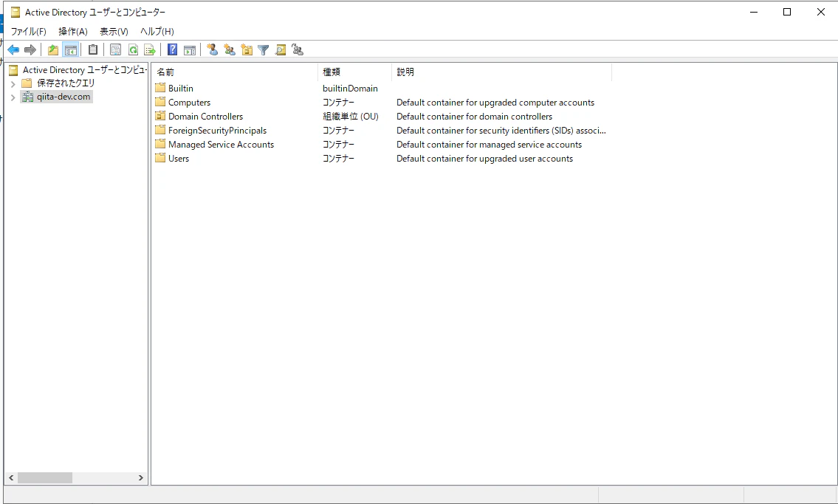The height and width of the screenshot is (504, 838).
Task: Open properties from the toolbar
Action: 115,50
